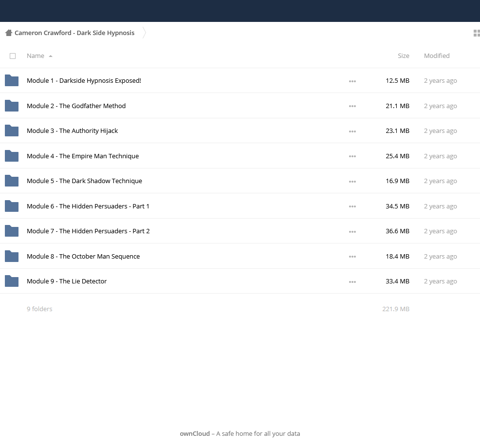
Task: Open three-dot actions menu for Module 8
Action: pos(352,257)
